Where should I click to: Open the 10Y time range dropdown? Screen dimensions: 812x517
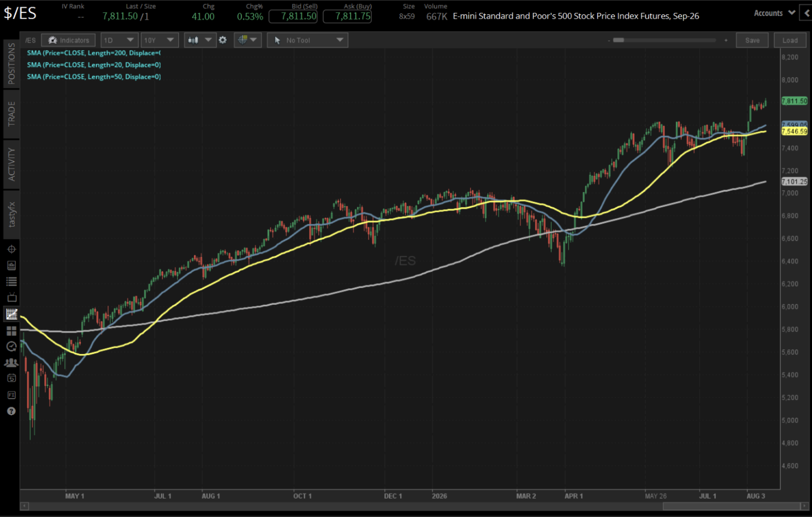159,40
